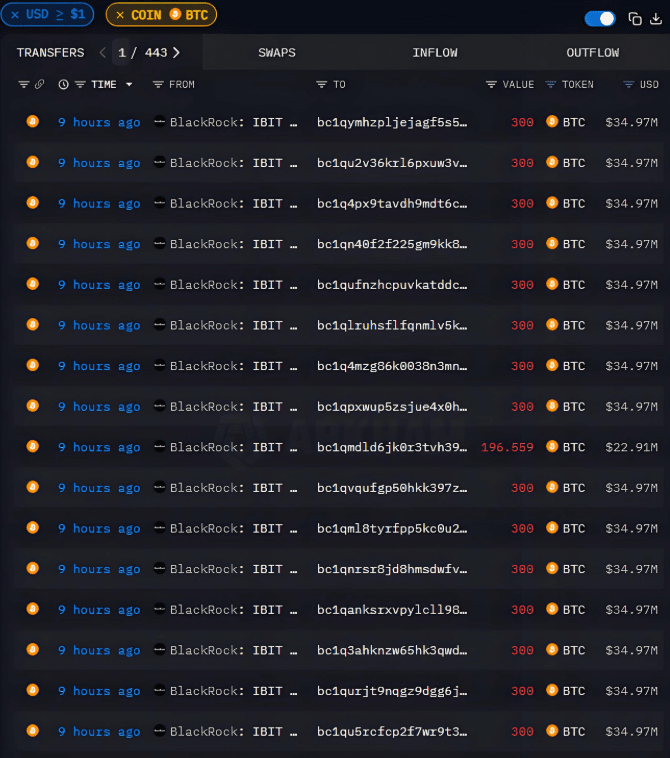Switch to the SWAPS tab
The width and height of the screenshot is (670, 758).
[277, 53]
